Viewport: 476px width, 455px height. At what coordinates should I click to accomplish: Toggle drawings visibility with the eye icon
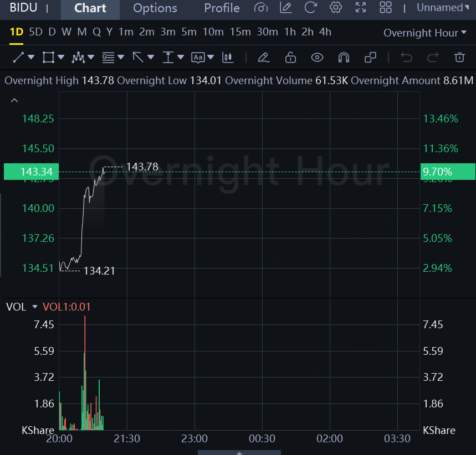pyautogui.click(x=317, y=58)
